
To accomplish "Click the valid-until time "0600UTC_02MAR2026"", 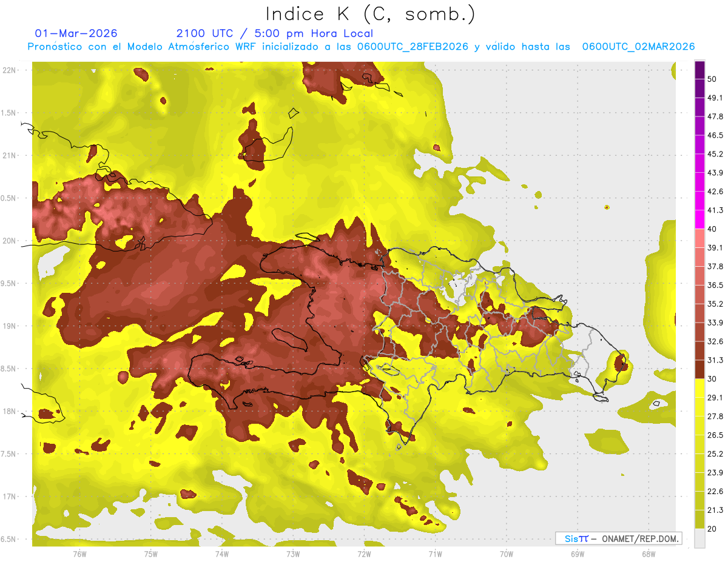I will tap(638, 47).
